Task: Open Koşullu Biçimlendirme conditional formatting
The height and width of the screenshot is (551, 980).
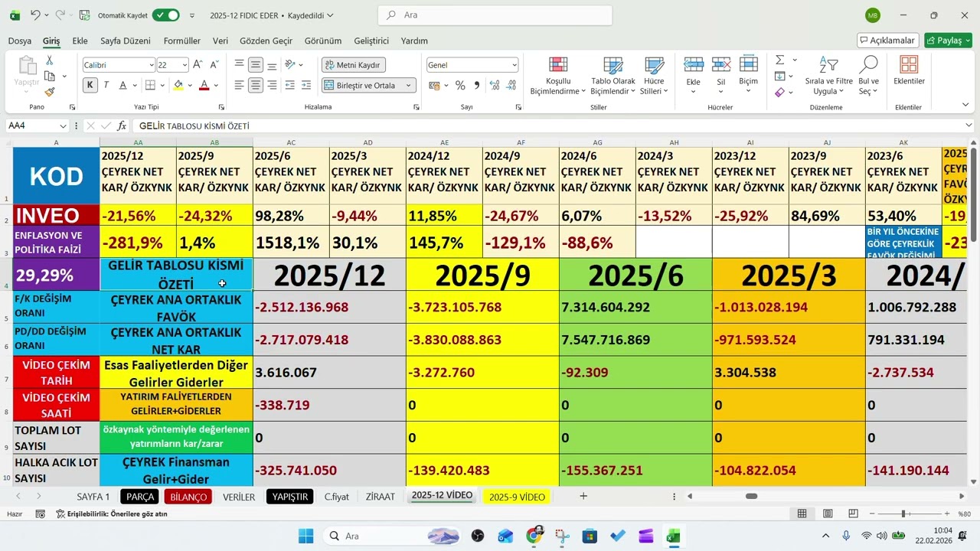Action: tap(558, 76)
